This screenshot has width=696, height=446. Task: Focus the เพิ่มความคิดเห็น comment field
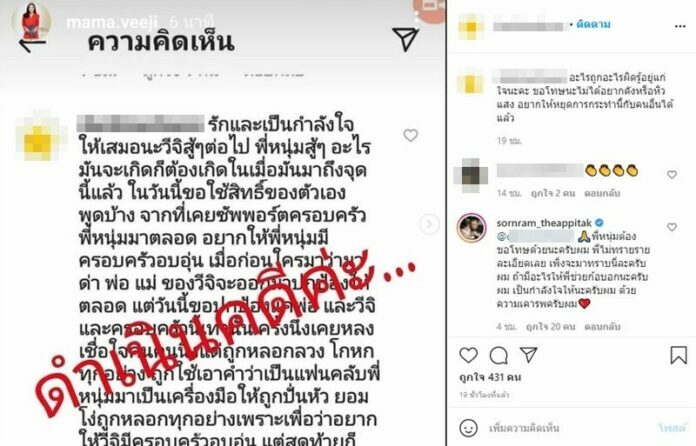click(570, 428)
